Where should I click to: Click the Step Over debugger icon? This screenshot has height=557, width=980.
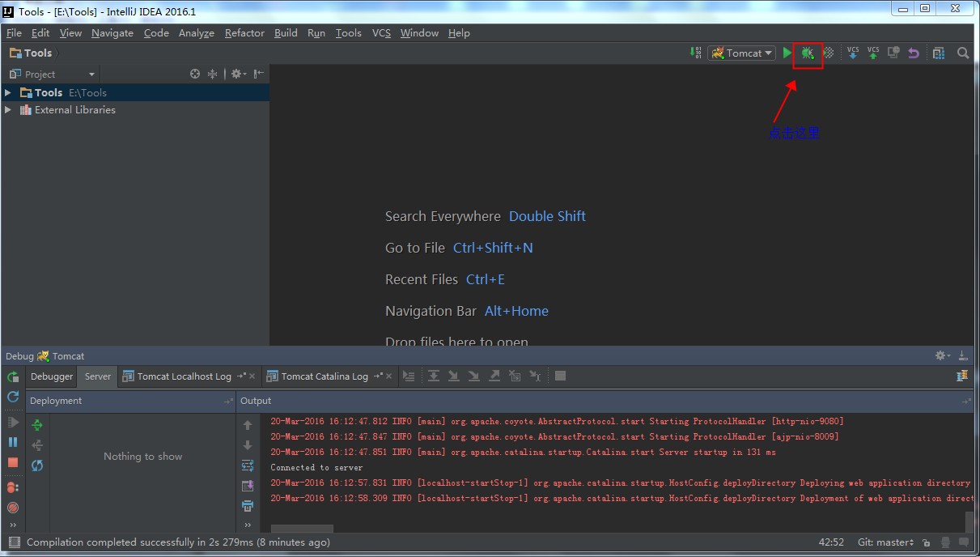434,376
